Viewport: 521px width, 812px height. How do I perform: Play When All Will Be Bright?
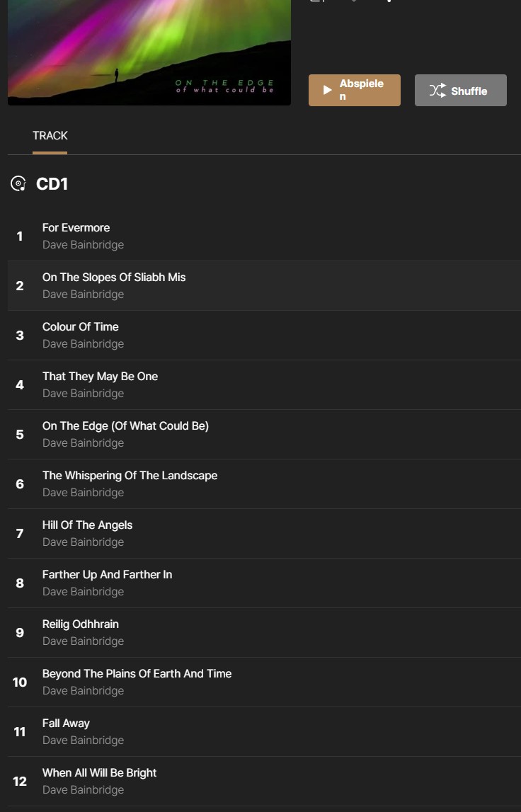click(264, 781)
